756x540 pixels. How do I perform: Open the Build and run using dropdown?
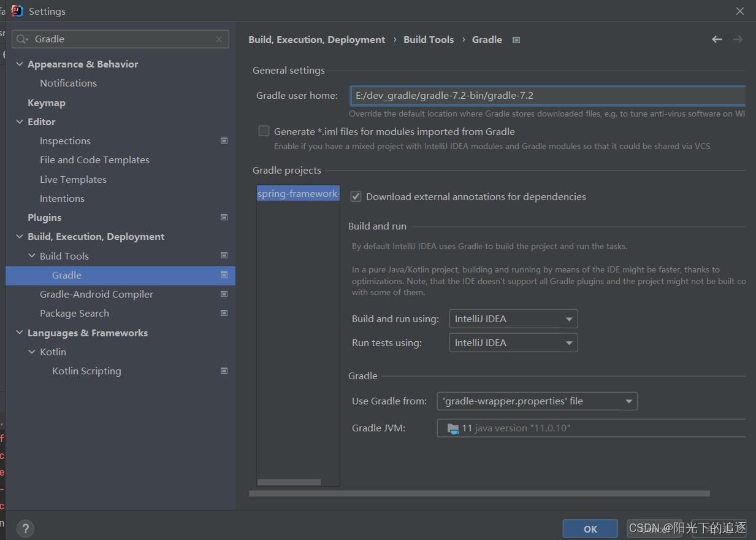tap(513, 319)
